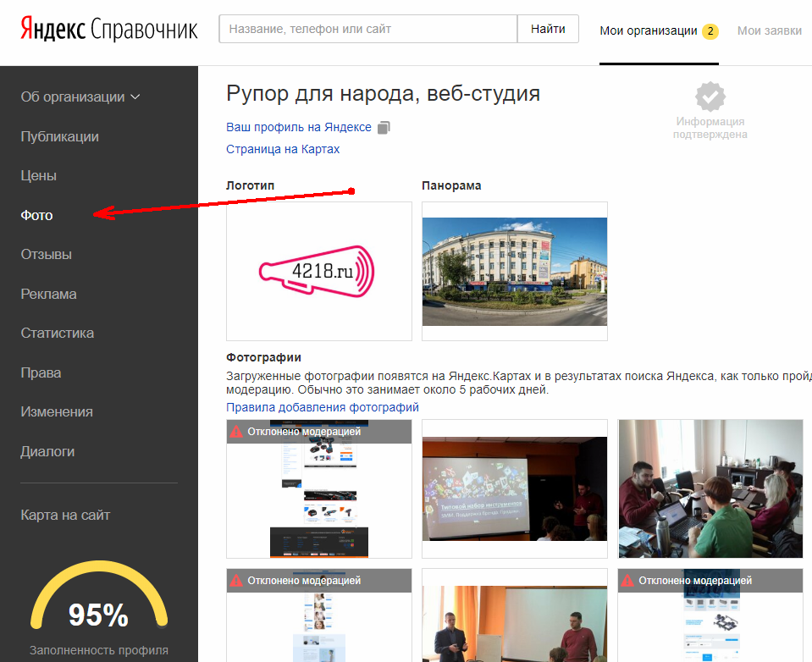Open Карта на сайт
The width and height of the screenshot is (812, 662).
65,515
